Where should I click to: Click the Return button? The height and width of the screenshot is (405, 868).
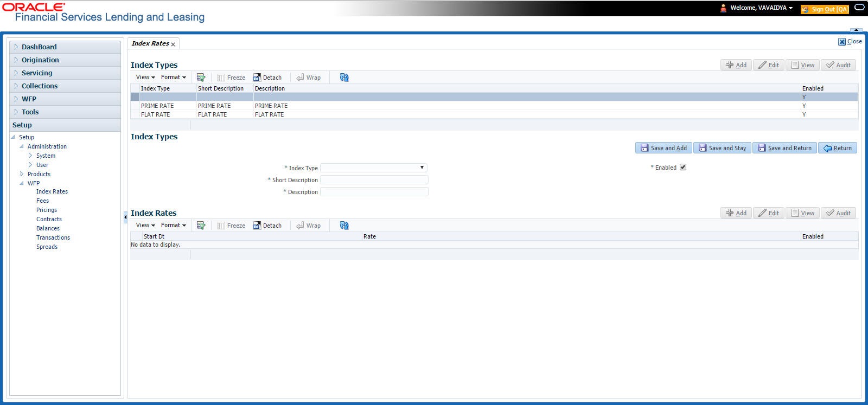(838, 148)
